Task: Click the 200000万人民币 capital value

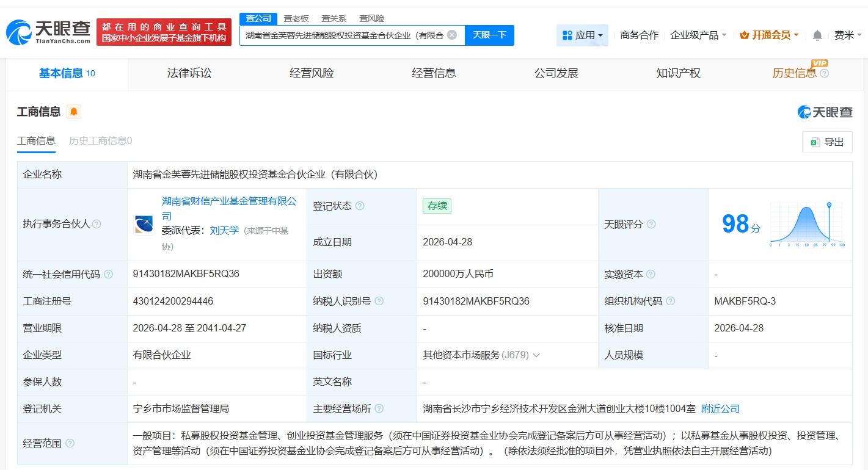Action: [x=458, y=274]
